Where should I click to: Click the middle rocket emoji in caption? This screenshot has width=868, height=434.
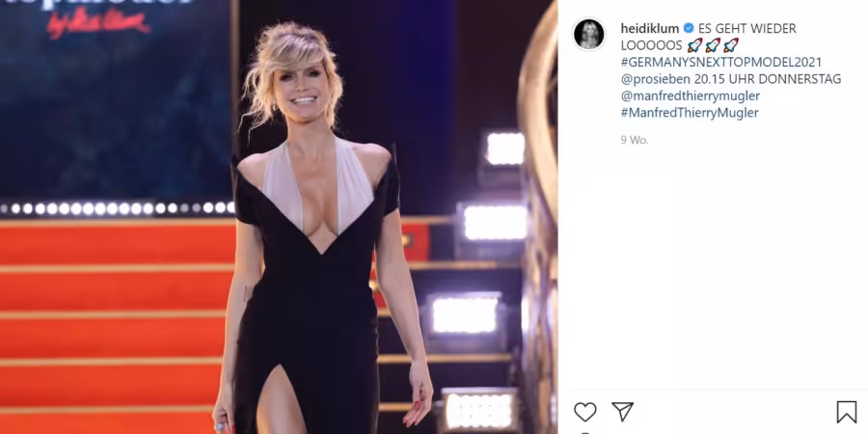713,45
